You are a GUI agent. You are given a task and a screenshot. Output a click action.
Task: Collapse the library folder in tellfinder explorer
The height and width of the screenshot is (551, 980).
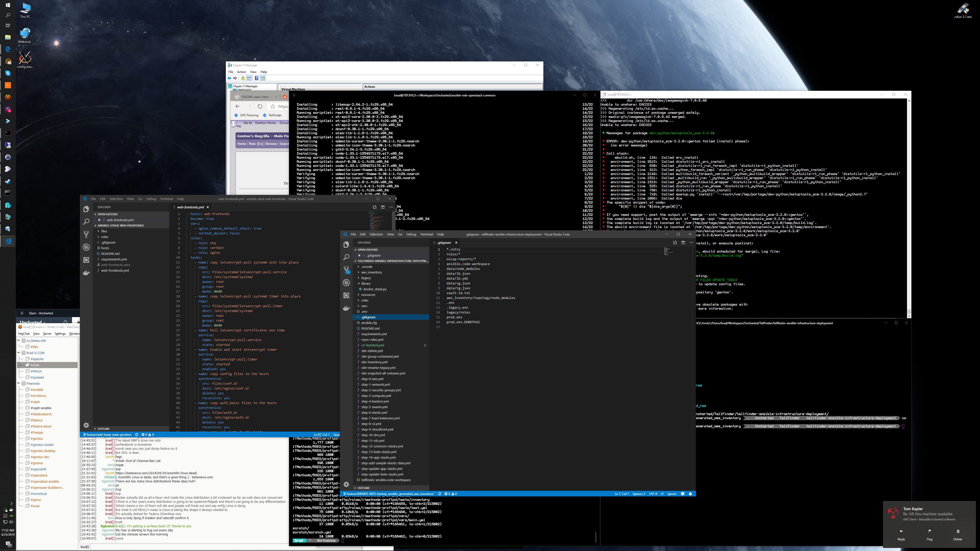[x=359, y=284]
